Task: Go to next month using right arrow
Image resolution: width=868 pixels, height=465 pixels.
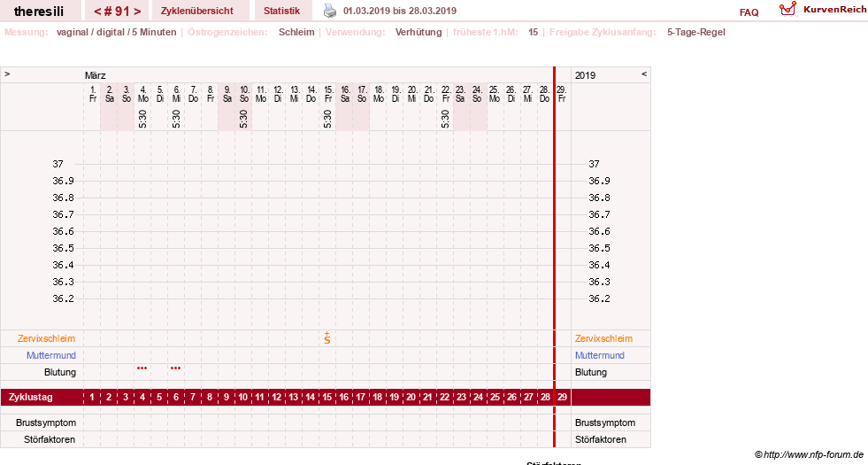Action: point(7,74)
